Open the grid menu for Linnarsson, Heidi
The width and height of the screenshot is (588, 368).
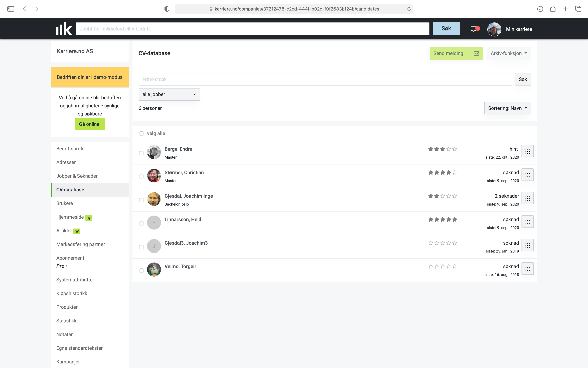point(527,222)
